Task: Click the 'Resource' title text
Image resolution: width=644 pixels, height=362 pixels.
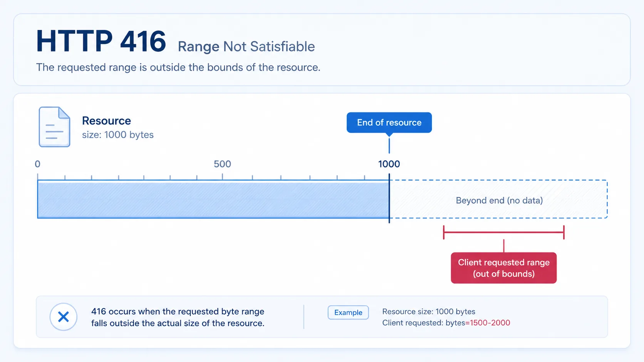Action: click(x=106, y=121)
